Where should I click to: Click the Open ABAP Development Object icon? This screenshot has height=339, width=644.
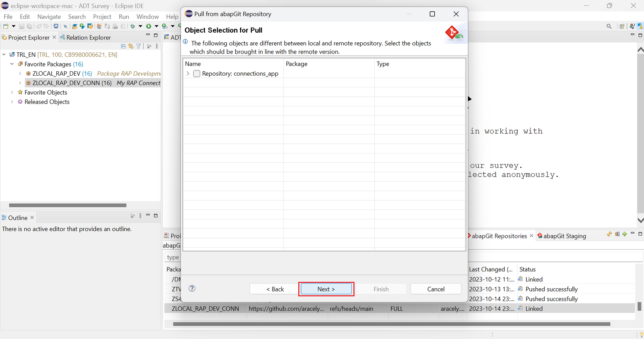coord(75,26)
